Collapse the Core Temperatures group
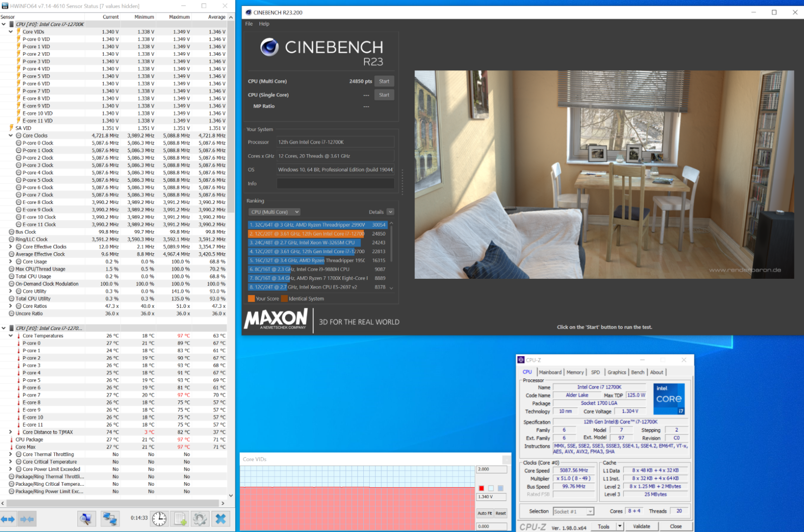 point(11,336)
